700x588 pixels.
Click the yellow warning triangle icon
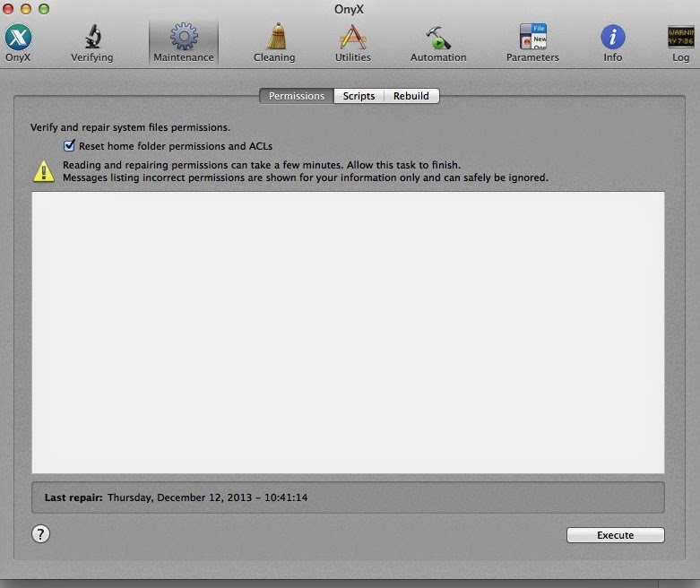(44, 171)
